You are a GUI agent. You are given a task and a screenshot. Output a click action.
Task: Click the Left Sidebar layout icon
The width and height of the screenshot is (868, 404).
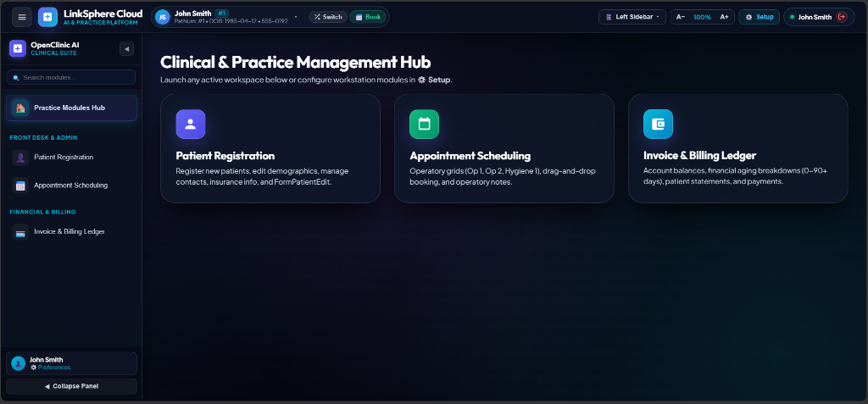609,17
